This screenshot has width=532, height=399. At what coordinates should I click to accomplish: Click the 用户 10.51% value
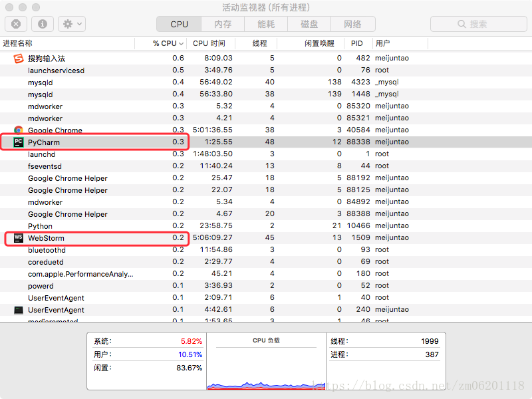point(190,354)
